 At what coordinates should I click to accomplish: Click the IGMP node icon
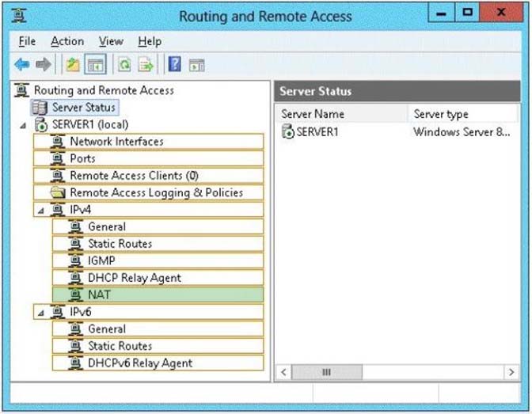pyautogui.click(x=76, y=260)
